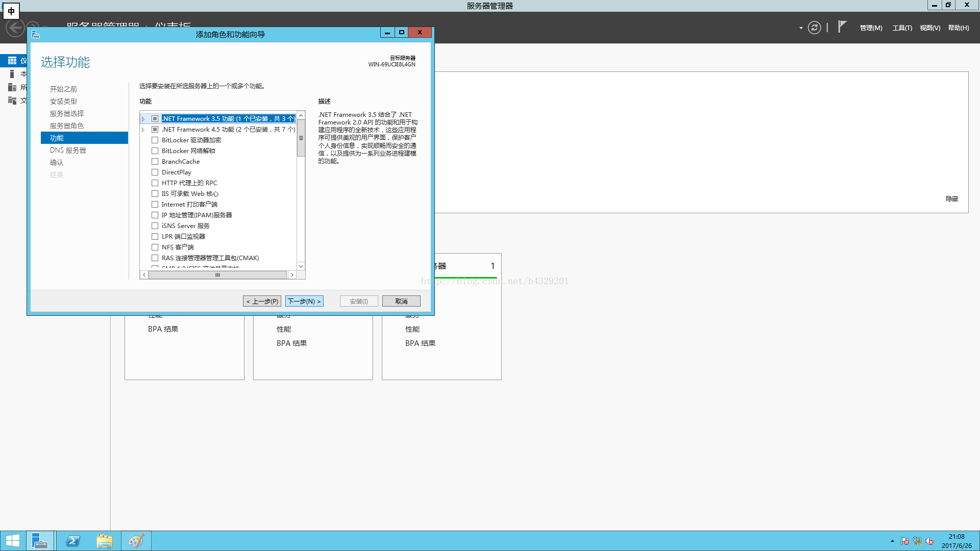
Task: Check DirectPlay checkbox
Action: point(155,172)
